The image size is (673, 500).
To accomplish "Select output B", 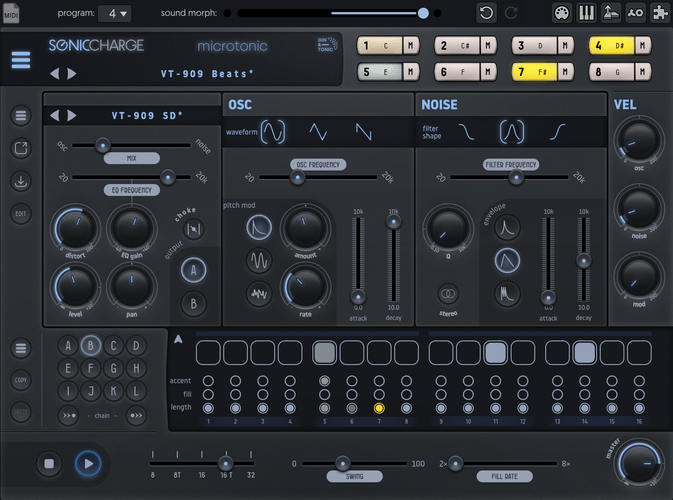I will 194,304.
